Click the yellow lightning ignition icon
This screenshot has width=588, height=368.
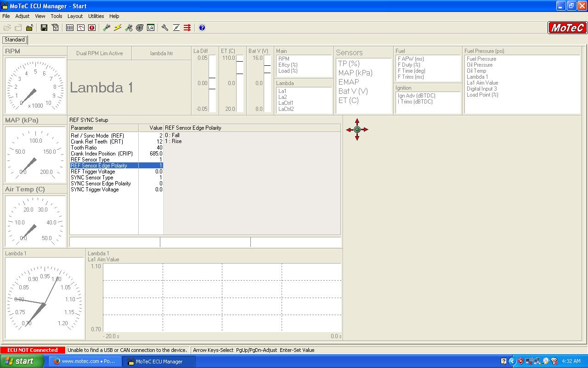(x=118, y=28)
